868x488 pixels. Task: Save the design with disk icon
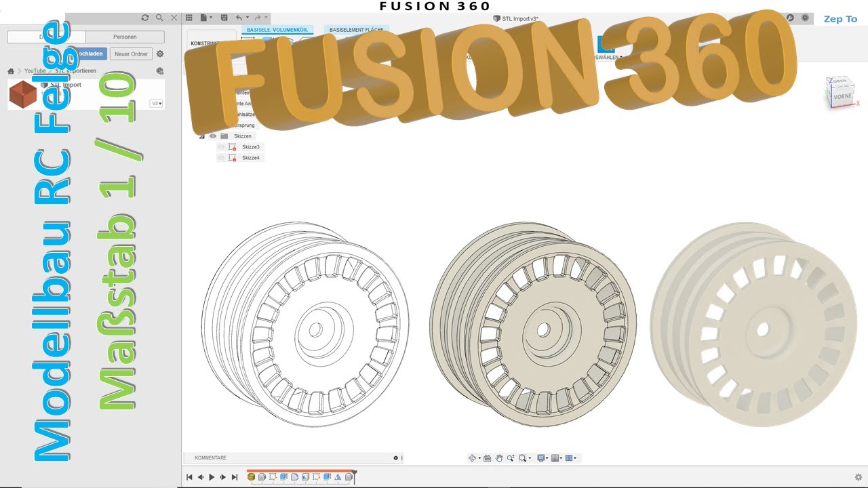pos(223,18)
